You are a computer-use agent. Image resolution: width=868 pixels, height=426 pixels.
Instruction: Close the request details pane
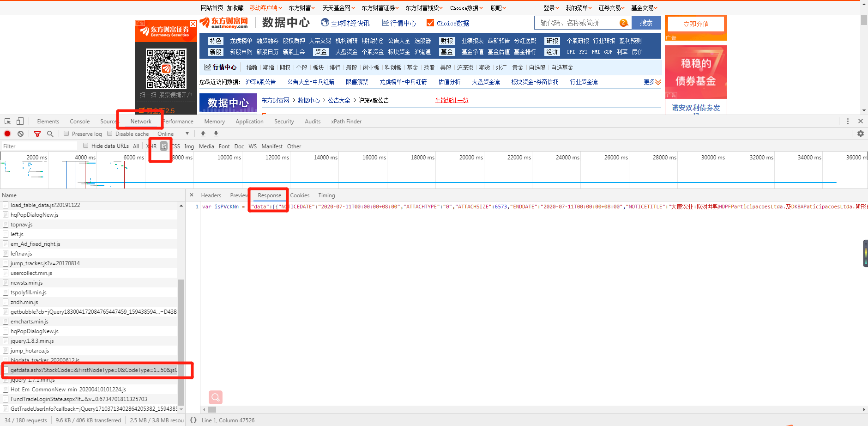[x=192, y=195]
